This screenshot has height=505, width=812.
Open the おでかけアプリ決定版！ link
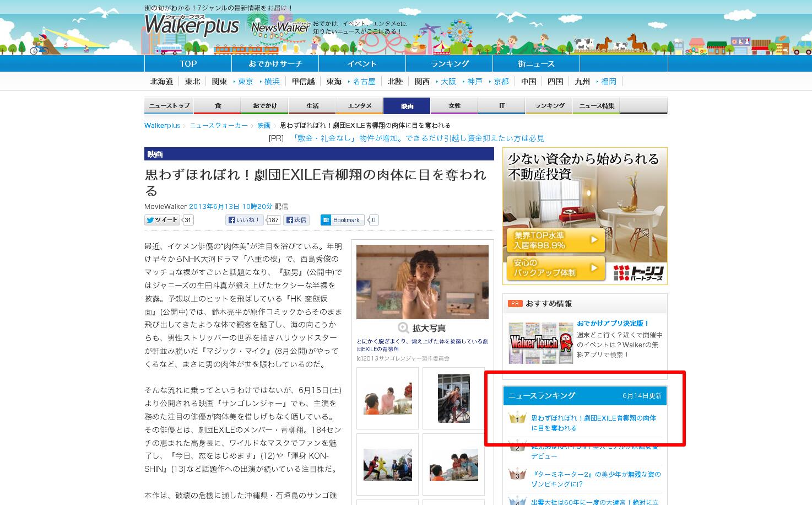click(613, 324)
